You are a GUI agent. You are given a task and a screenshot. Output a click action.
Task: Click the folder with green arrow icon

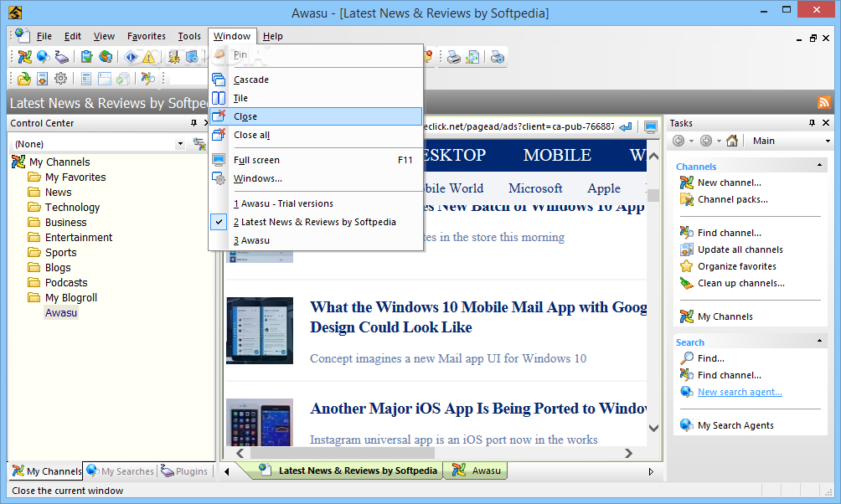pos(24,79)
